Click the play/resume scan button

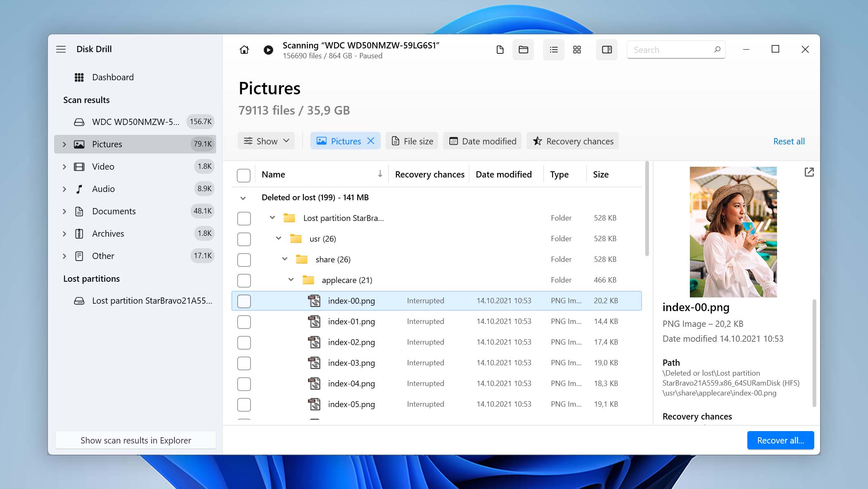tap(268, 50)
